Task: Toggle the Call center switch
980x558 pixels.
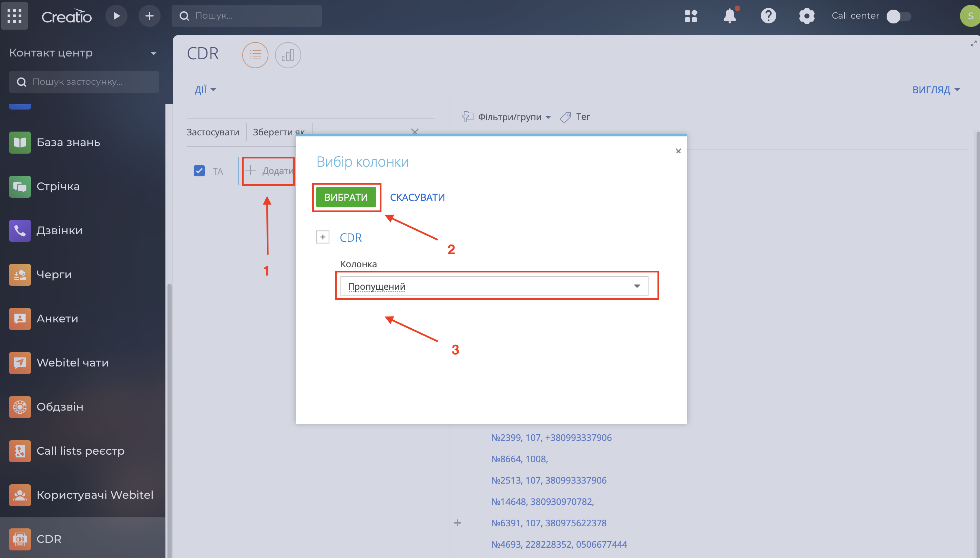Action: (x=898, y=16)
